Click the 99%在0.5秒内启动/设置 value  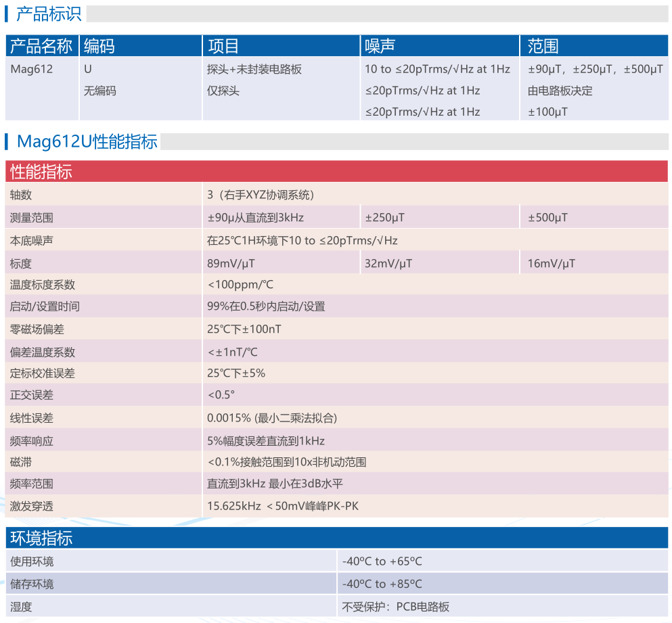click(x=266, y=306)
